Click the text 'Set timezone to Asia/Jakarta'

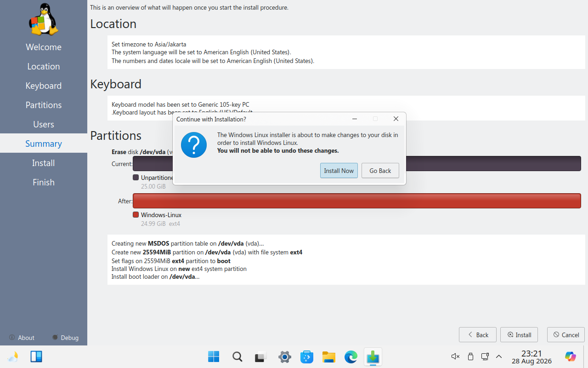coord(149,44)
